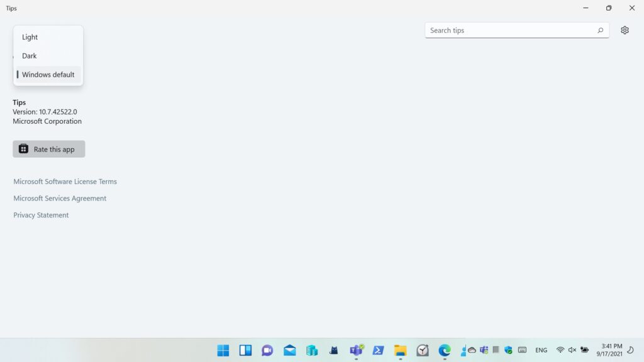The width and height of the screenshot is (644, 362).
Task: Open the Chat app on the taskbar
Action: point(267,350)
